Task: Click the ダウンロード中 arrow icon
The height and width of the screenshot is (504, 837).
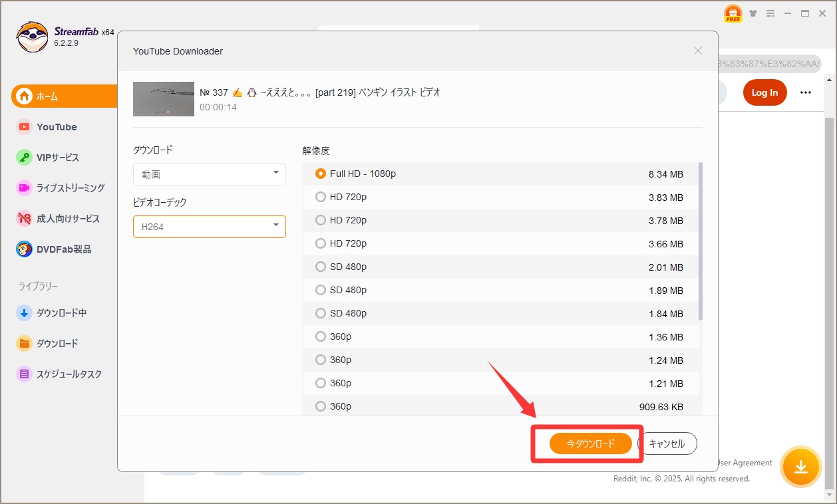Action: pos(25,313)
